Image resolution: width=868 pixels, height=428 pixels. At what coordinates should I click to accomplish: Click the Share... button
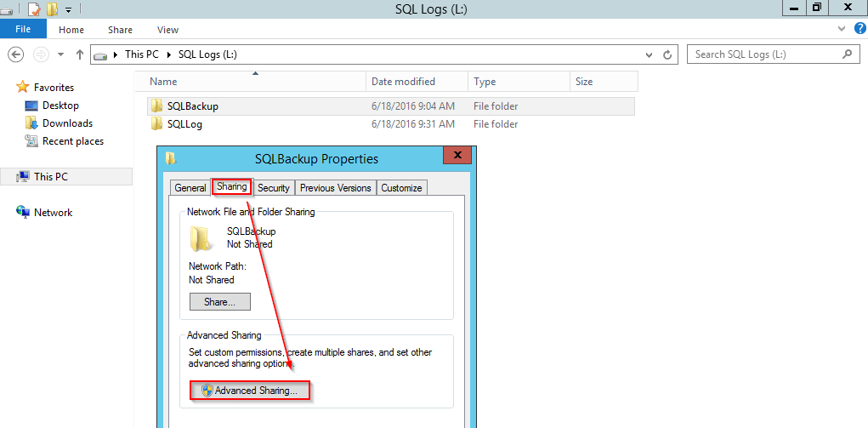click(220, 302)
